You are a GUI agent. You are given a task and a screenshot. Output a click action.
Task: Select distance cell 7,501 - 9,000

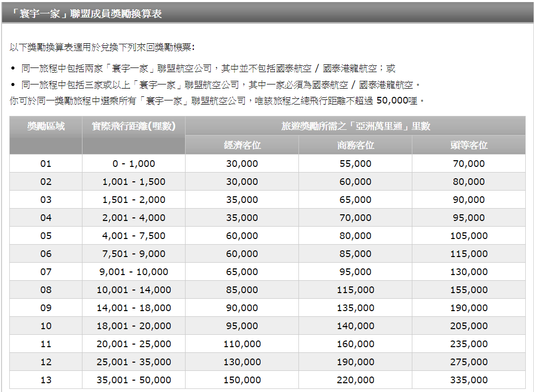click(134, 254)
